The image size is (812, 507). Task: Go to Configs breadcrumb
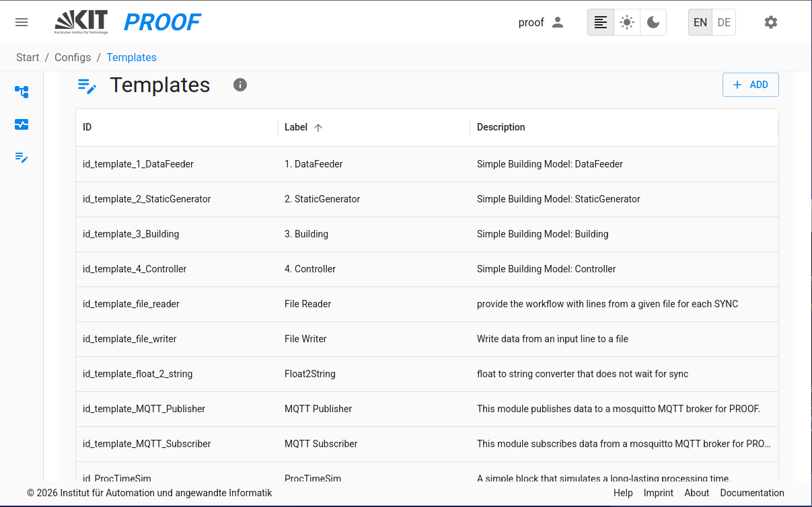pos(73,57)
